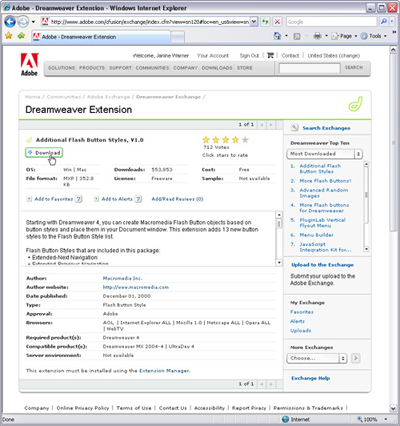
Task: Open the Page menu
Action: [344, 36]
